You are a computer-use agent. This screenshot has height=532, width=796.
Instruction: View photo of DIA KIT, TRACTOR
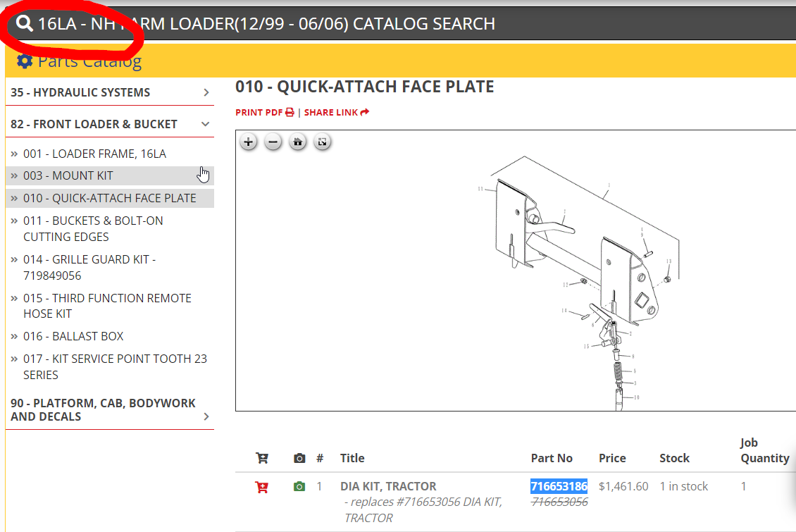tap(299, 486)
